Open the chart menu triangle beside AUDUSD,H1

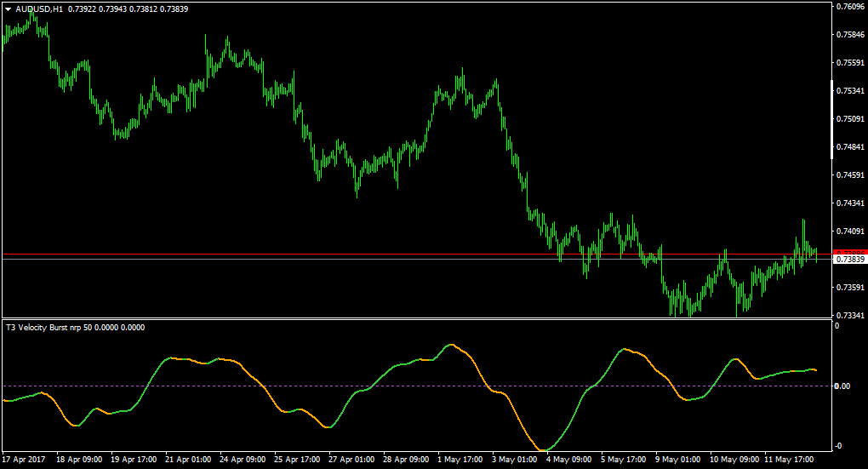9,9
